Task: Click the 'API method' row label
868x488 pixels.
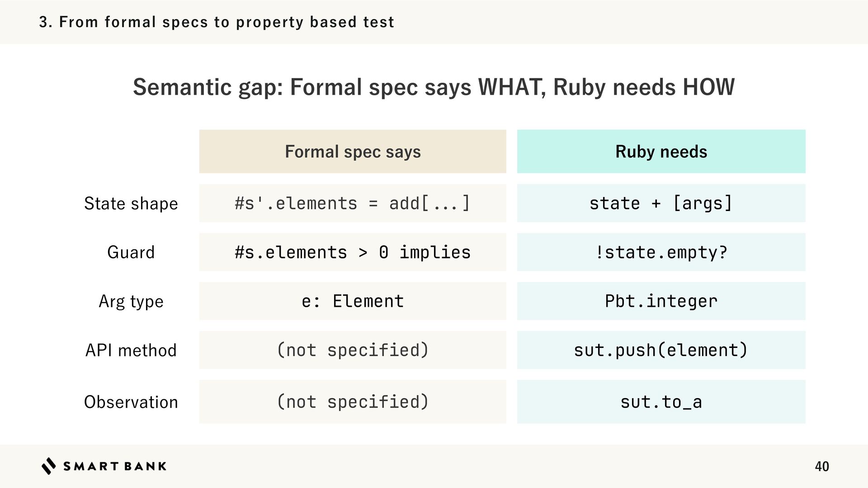Action: [131, 350]
